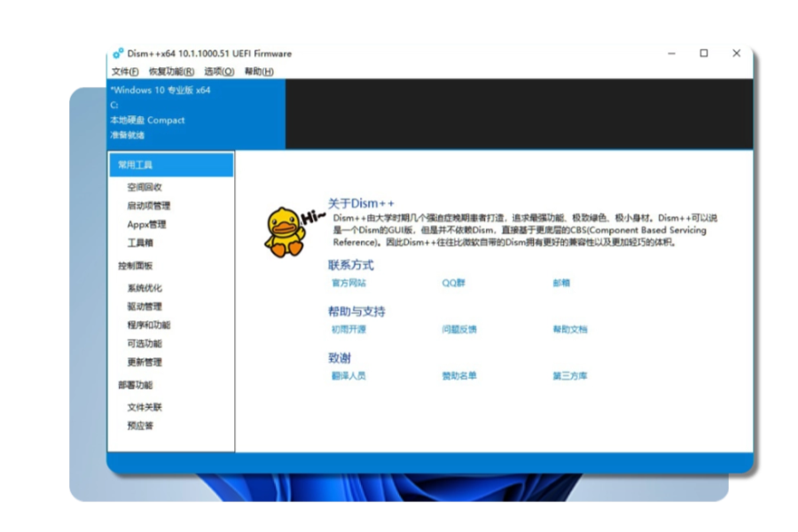This screenshot has height=532, width=798.
Task: Open 文件关联 in the sidebar
Action: (145, 407)
